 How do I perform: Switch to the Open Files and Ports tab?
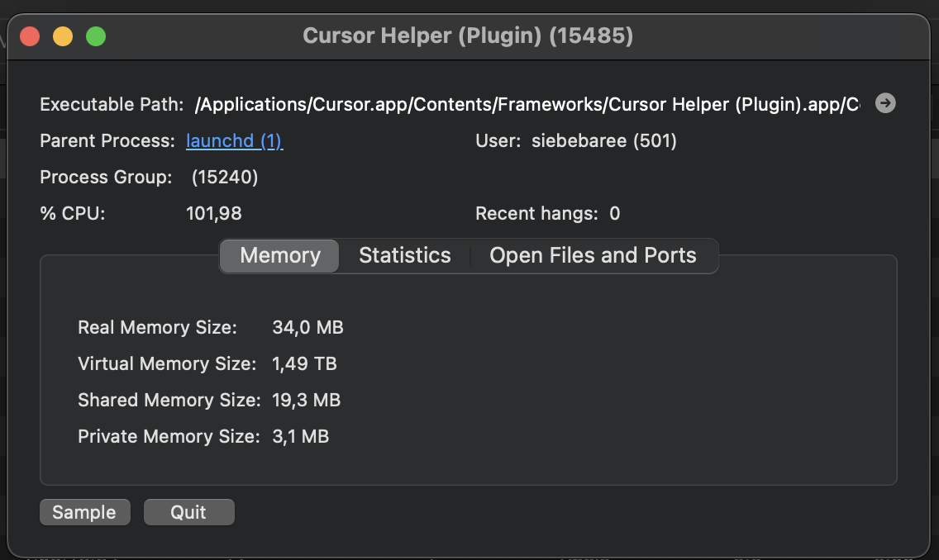(x=593, y=255)
